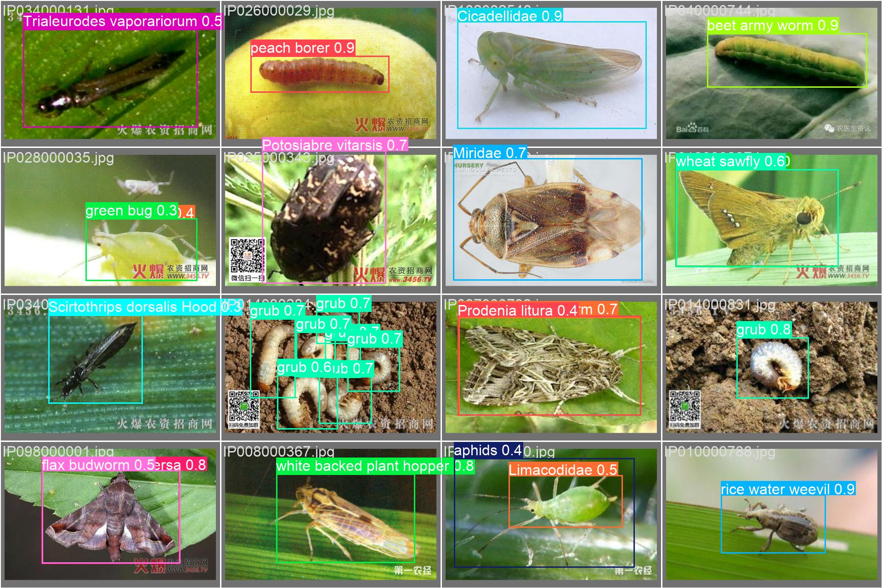Open the single grub 0.8 soil image

(772, 367)
